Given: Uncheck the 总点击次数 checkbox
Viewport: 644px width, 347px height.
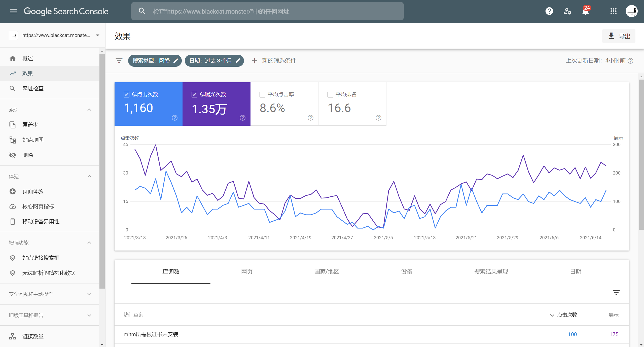Looking at the screenshot, I should click(126, 94).
